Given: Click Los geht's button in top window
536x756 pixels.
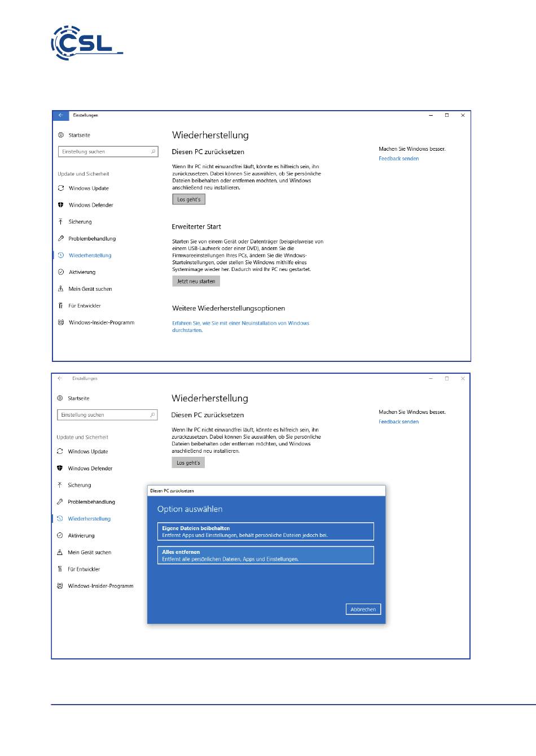Looking at the screenshot, I should pos(189,199).
